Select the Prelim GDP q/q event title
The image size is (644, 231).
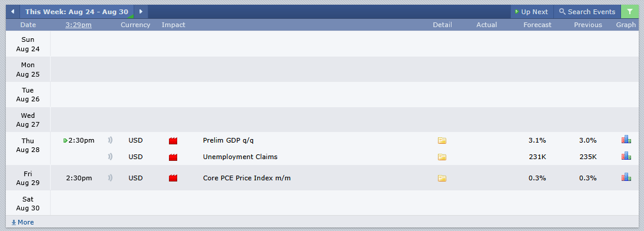click(228, 141)
